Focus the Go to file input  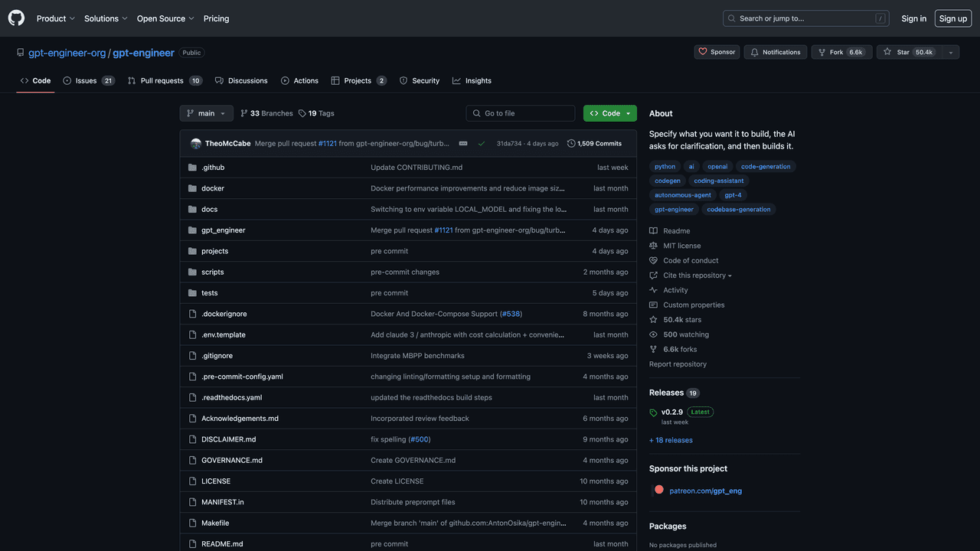(x=521, y=113)
